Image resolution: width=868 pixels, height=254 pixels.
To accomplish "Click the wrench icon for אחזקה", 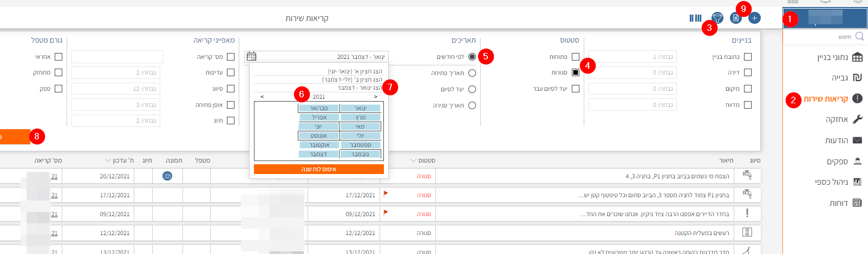I will [857, 119].
